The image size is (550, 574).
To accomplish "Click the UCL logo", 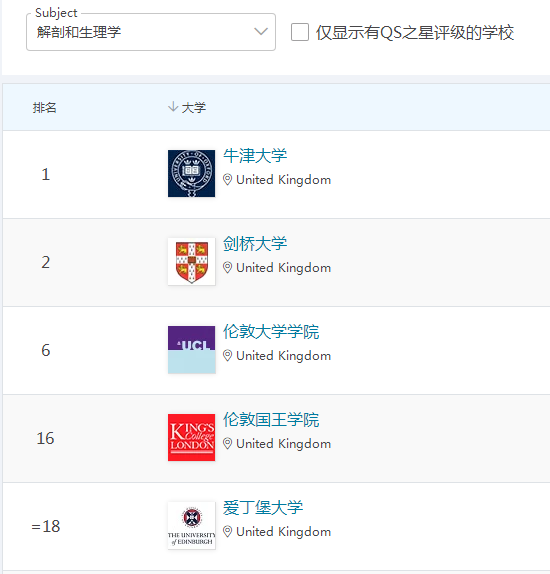I will tap(192, 350).
